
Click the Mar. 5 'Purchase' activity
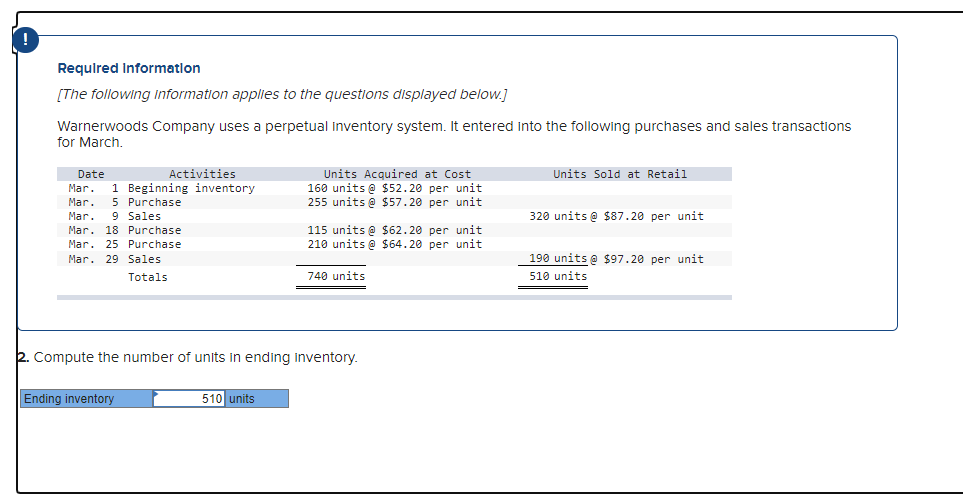[154, 202]
